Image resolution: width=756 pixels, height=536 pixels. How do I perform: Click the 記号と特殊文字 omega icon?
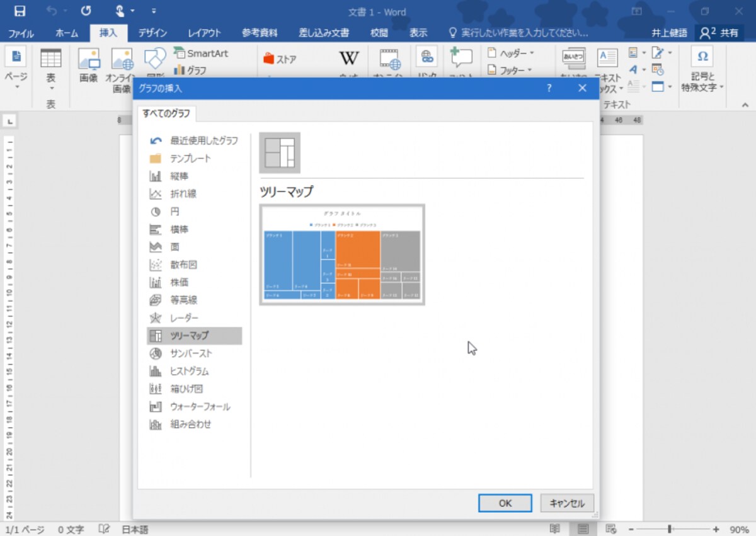702,57
